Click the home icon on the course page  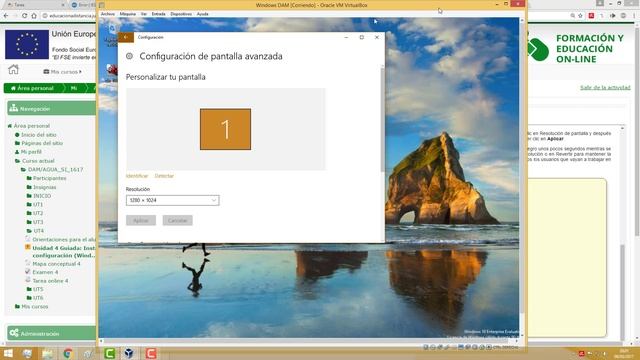[13, 69]
